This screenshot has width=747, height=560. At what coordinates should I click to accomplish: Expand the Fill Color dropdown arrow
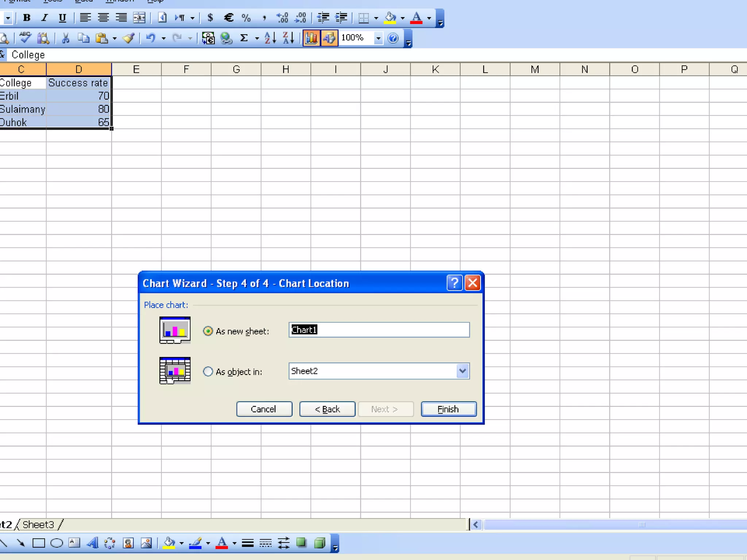(x=403, y=17)
